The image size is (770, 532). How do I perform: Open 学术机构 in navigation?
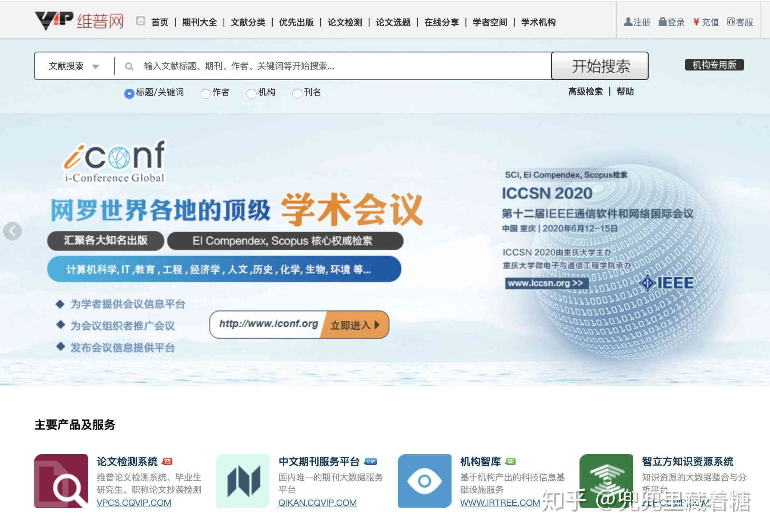coord(538,23)
